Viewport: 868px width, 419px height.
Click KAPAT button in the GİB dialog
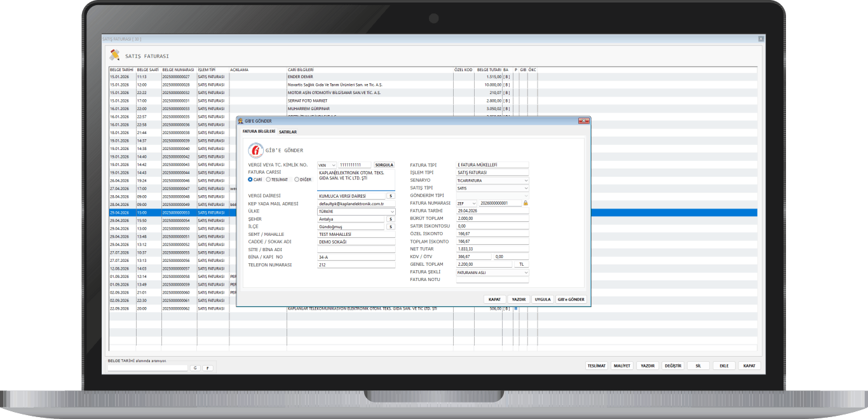click(494, 299)
